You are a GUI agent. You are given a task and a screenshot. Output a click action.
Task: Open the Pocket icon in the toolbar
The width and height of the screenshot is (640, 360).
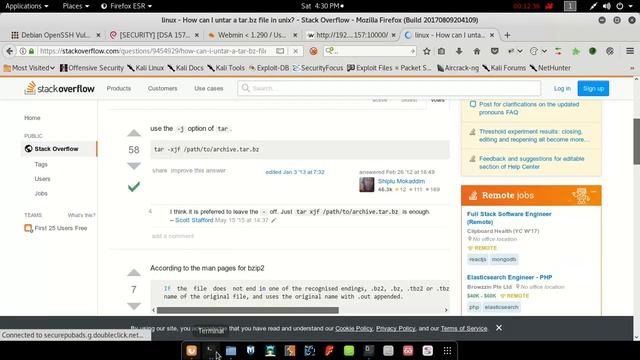click(x=494, y=51)
